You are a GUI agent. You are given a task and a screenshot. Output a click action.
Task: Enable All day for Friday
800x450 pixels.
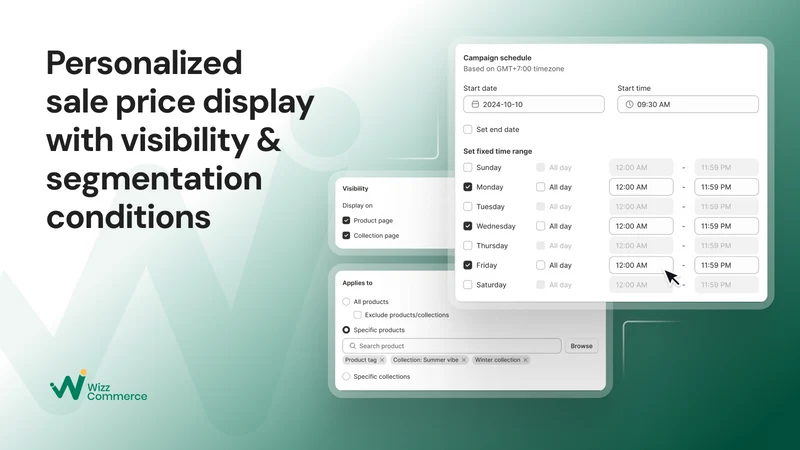click(540, 265)
